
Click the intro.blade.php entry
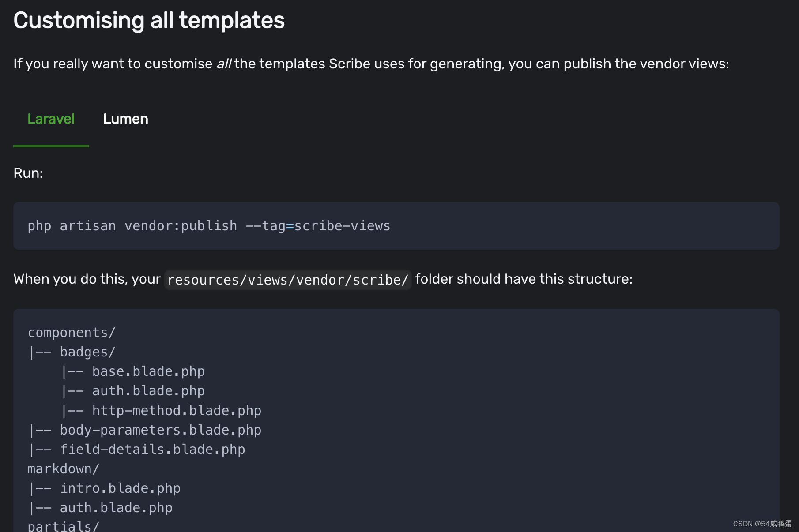click(x=120, y=488)
